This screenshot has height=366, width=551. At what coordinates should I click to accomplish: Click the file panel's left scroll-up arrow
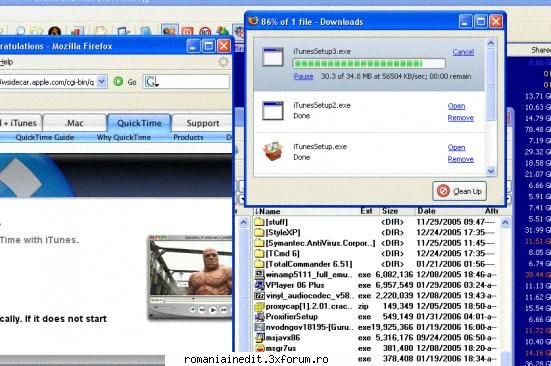(244, 222)
